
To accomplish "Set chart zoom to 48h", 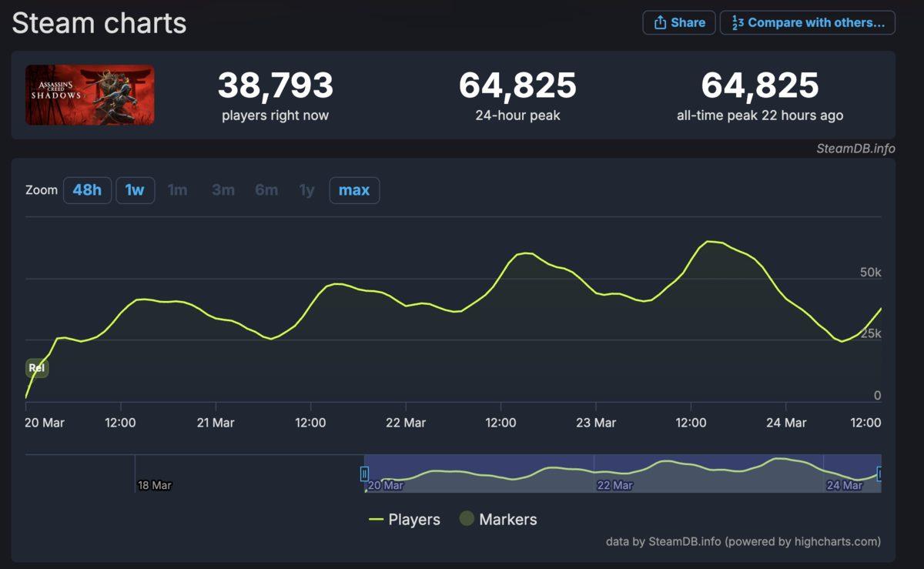I will point(87,190).
